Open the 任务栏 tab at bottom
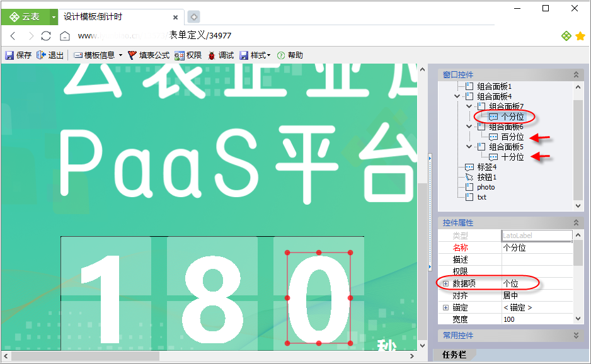 [x=454, y=355]
